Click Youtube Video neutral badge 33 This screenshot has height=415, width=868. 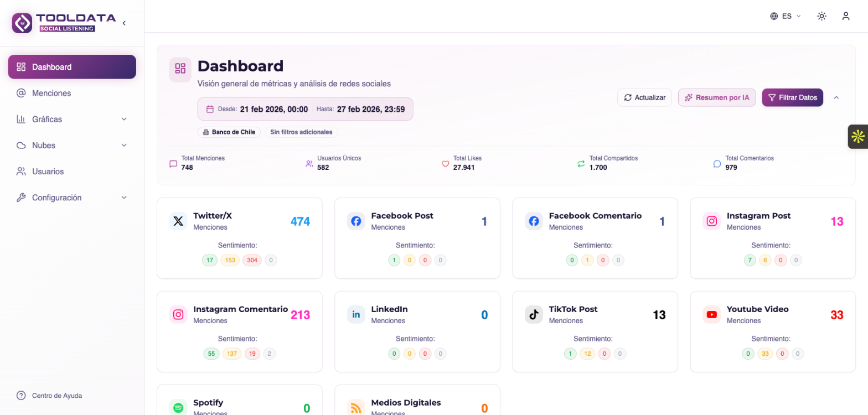tap(765, 354)
